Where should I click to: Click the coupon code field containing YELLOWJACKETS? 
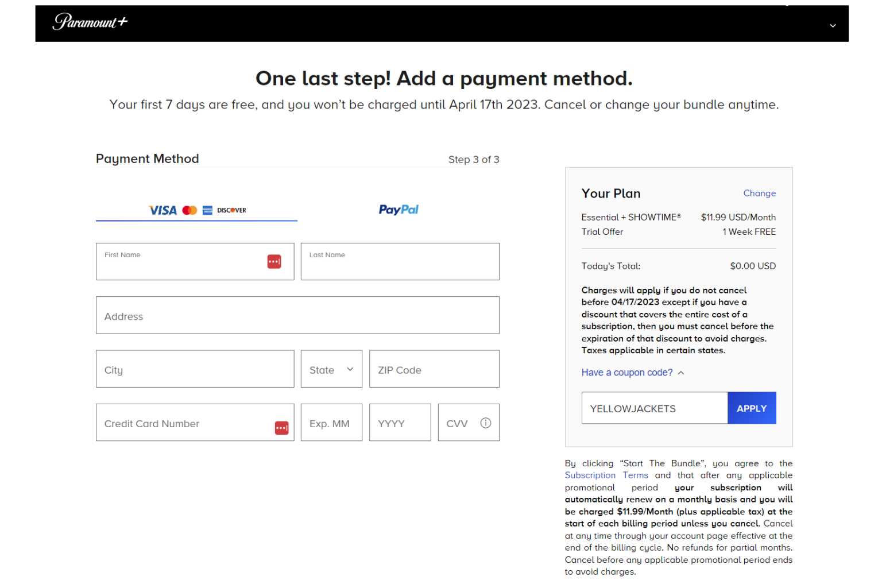point(654,408)
